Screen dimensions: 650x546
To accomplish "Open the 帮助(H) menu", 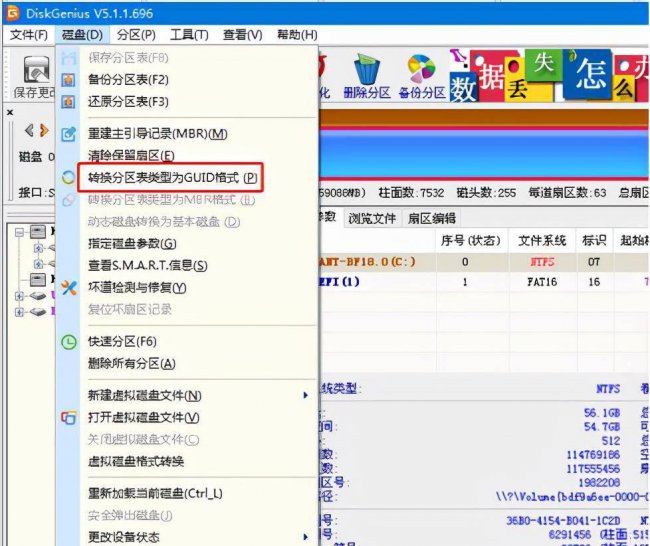I will click(297, 35).
